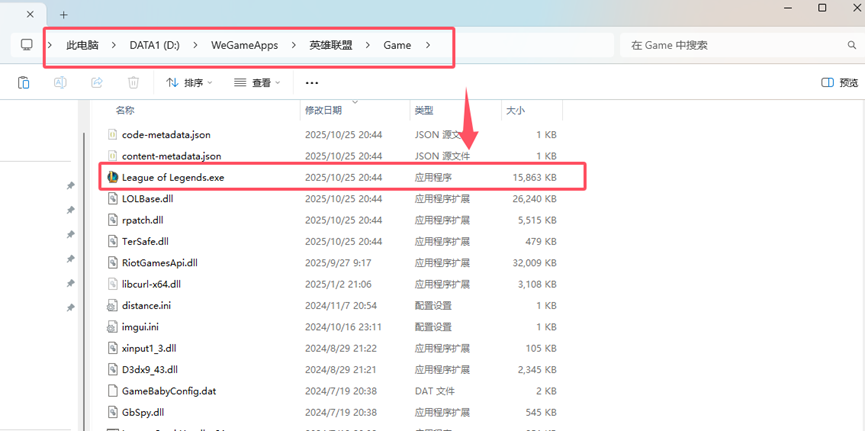The width and height of the screenshot is (865, 431).
Task: Click the computer monitor icon in the address bar
Action: click(27, 45)
